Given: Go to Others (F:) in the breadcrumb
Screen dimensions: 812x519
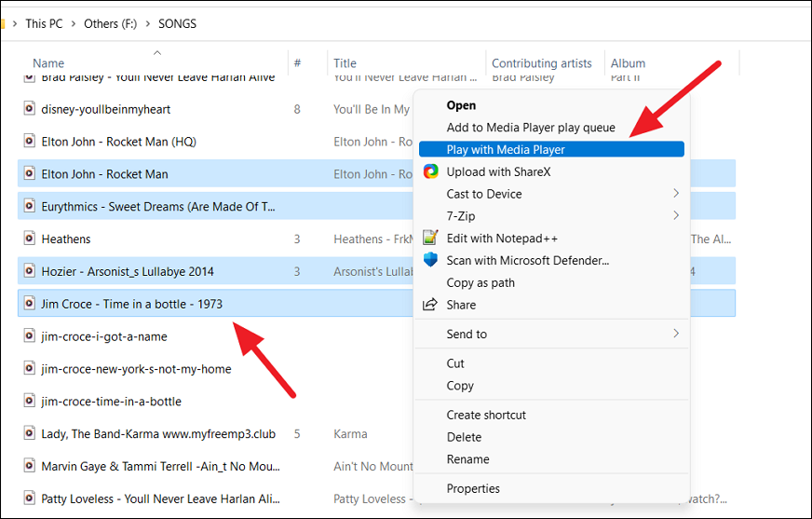Looking at the screenshot, I should tap(110, 24).
